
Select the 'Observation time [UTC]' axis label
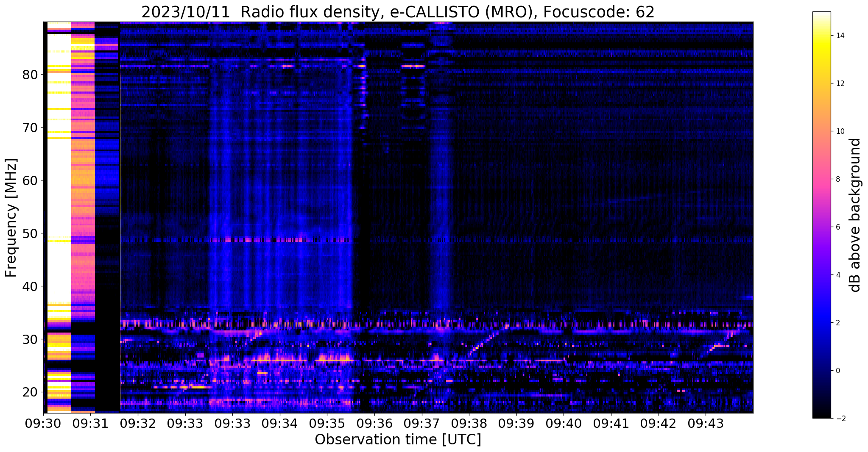[398, 440]
